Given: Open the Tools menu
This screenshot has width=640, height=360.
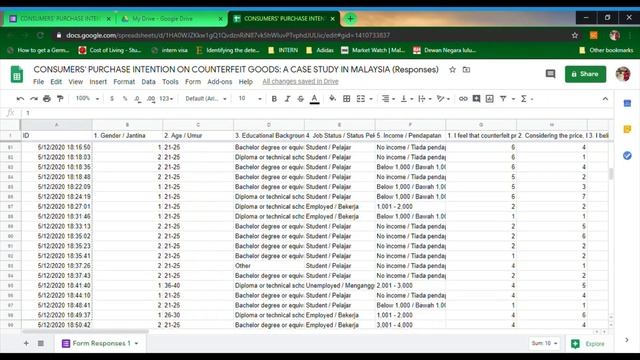Looking at the screenshot, I should pos(170,82).
